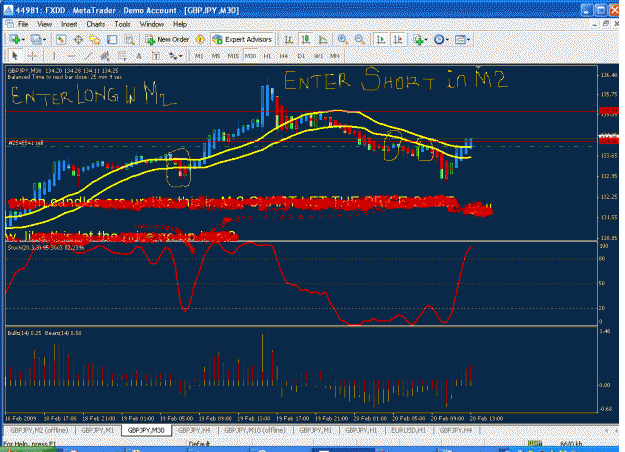The height and width of the screenshot is (452, 625).
Task: Choose the text label 'T' tool
Action: [x=156, y=56]
